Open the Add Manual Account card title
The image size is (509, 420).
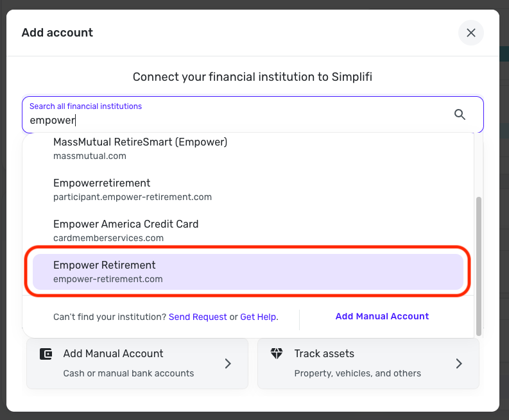(113, 353)
